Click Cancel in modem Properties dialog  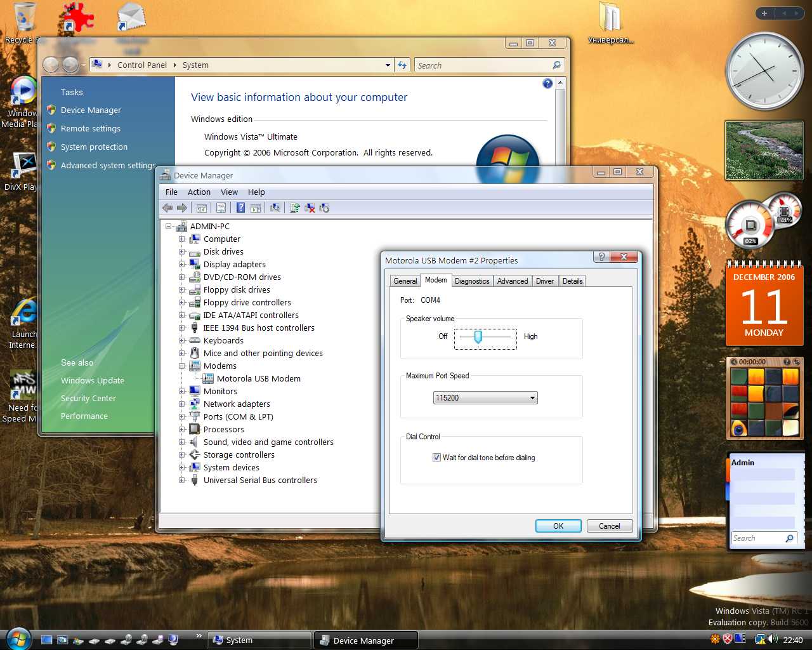609,526
